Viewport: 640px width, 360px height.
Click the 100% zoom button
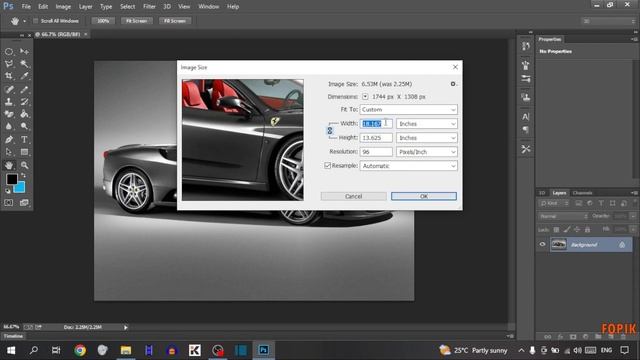[103, 21]
